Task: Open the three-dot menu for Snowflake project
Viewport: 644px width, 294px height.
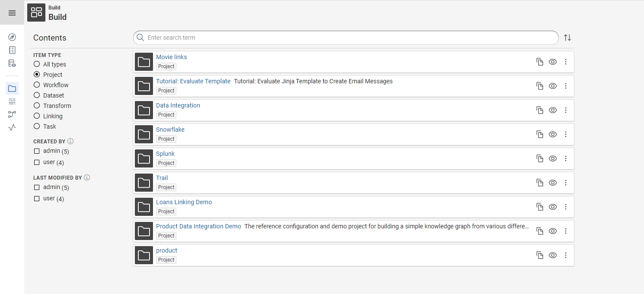Action: 566,134
